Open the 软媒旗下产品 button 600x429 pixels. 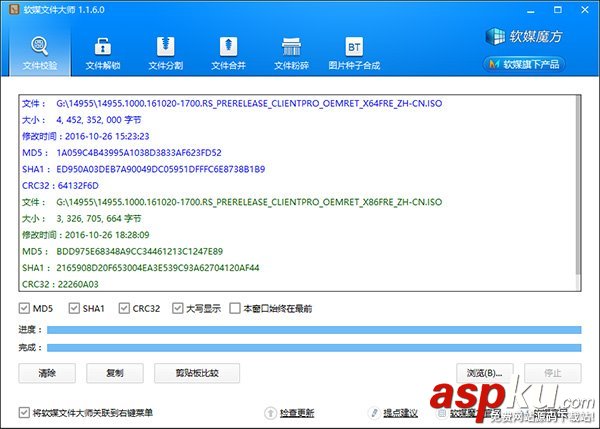pyautogui.click(x=524, y=64)
